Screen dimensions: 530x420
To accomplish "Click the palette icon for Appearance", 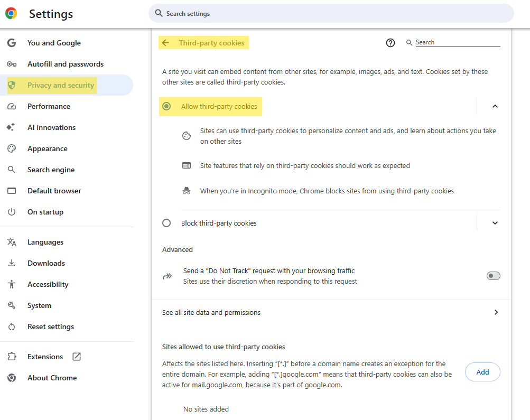I will point(12,148).
